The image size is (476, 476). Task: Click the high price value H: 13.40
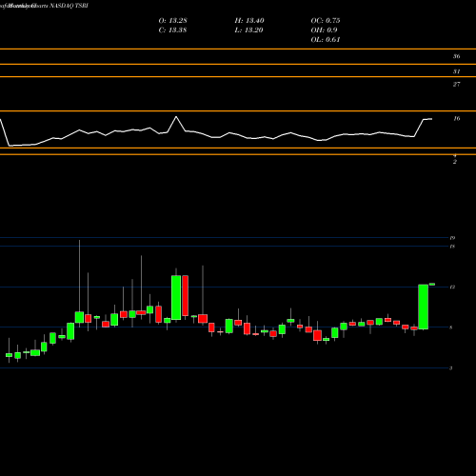point(249,21)
